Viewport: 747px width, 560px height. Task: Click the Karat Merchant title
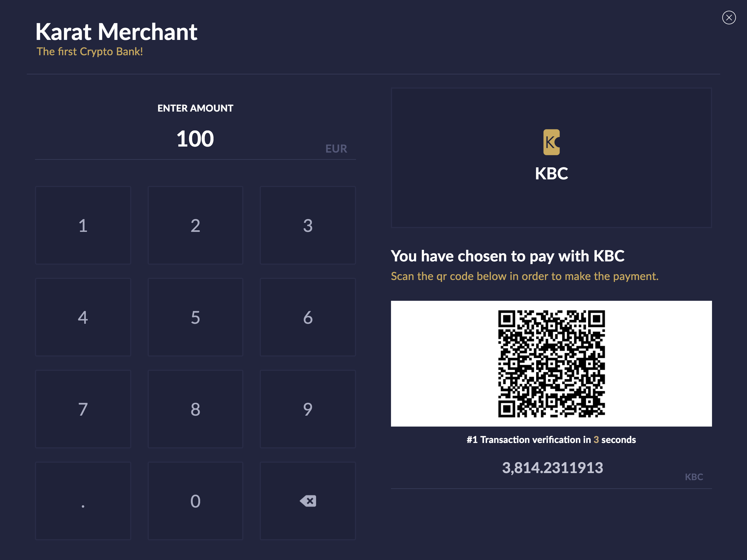(x=116, y=32)
